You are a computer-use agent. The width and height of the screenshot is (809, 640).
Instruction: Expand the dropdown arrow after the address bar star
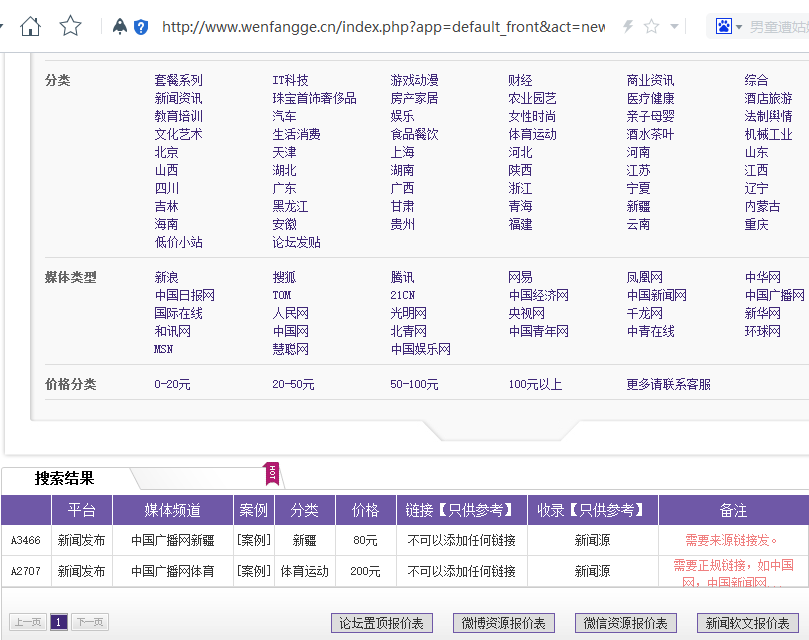(674, 26)
